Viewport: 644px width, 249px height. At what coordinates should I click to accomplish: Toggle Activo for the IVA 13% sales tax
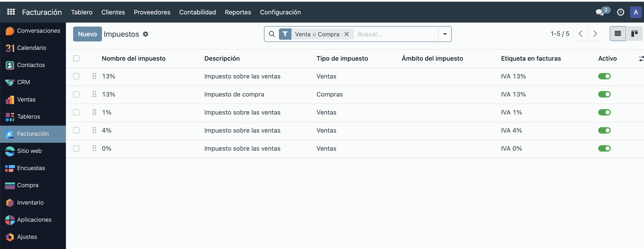604,76
